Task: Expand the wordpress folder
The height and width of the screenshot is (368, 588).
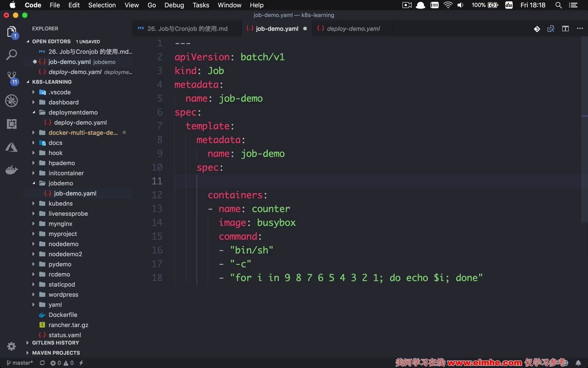Action: click(x=63, y=294)
